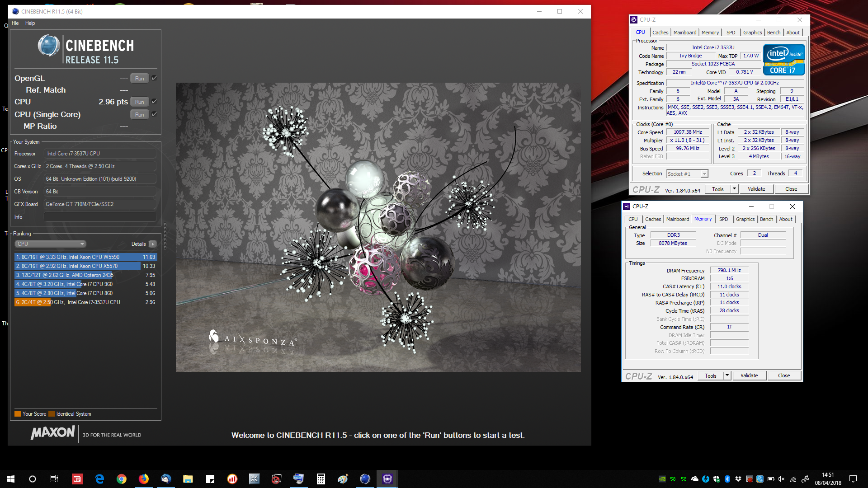Open Socket #1 selection dropdown
The image size is (868, 488).
click(687, 174)
